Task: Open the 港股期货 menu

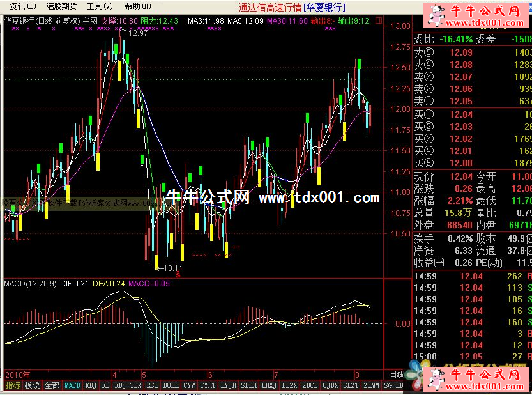Action: [x=61, y=6]
